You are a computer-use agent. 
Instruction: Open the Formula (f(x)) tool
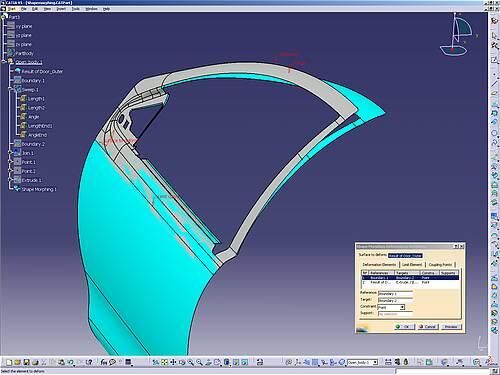click(104, 362)
